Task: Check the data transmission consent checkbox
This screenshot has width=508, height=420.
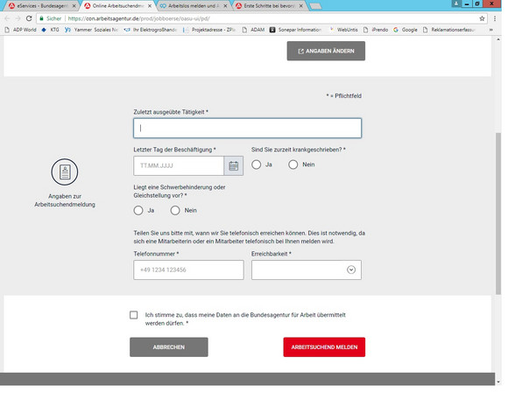Action: [133, 315]
